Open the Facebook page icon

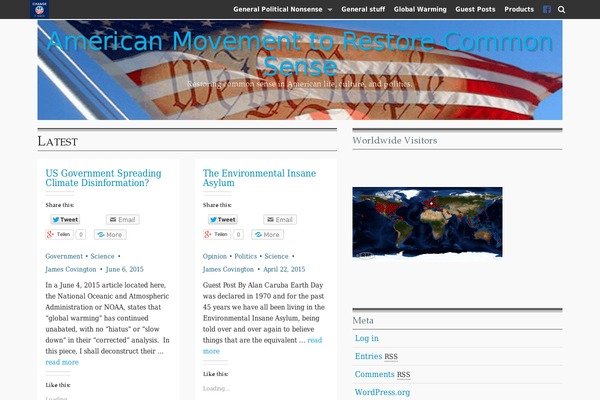pos(547,10)
